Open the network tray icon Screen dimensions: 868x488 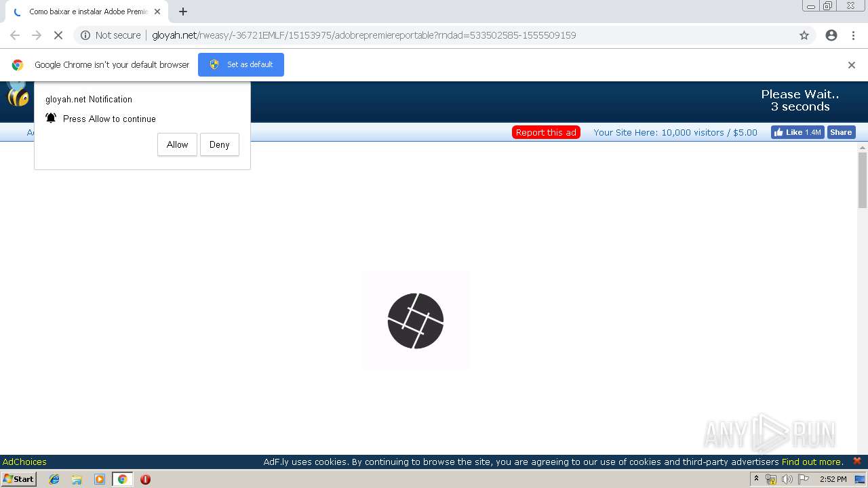click(771, 479)
